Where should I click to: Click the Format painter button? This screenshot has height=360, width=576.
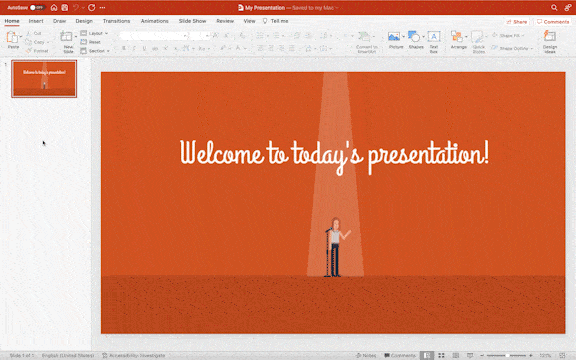pyautogui.click(x=37, y=51)
